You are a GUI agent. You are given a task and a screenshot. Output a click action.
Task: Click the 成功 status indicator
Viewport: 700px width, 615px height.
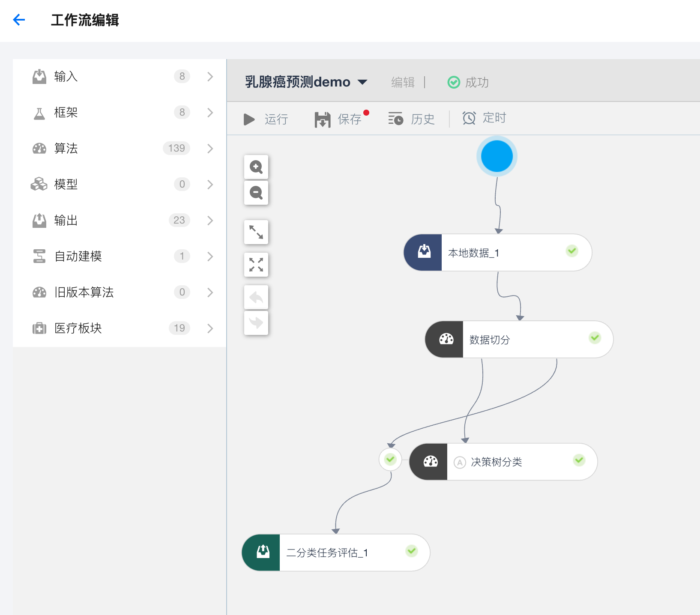(468, 82)
